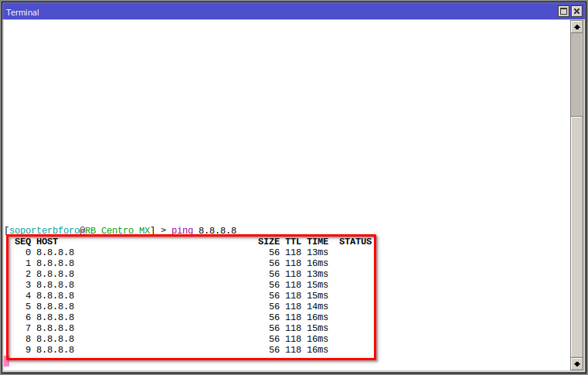Click the 'ping' command word
Viewport: 588px width, 375px height.
pos(182,231)
